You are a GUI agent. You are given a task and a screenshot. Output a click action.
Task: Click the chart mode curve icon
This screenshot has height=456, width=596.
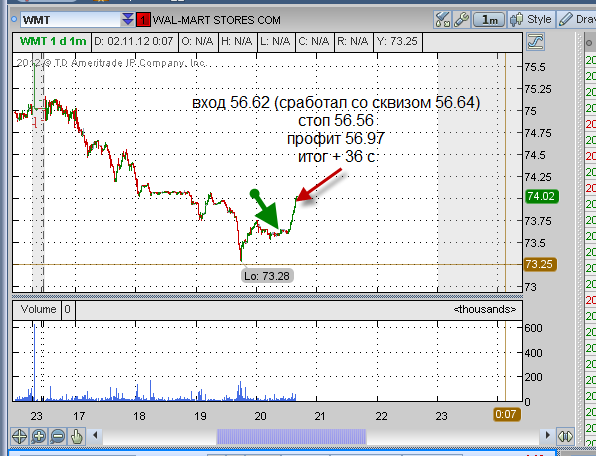pyautogui.click(x=535, y=41)
